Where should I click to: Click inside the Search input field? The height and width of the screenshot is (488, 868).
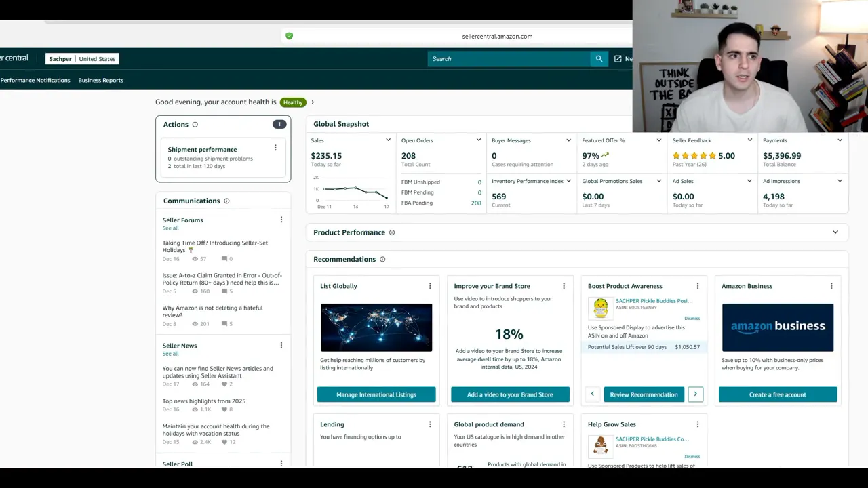pyautogui.click(x=509, y=58)
